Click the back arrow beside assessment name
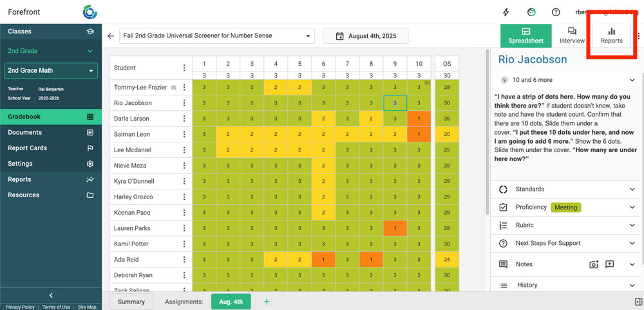The width and height of the screenshot is (644, 310). click(x=111, y=36)
